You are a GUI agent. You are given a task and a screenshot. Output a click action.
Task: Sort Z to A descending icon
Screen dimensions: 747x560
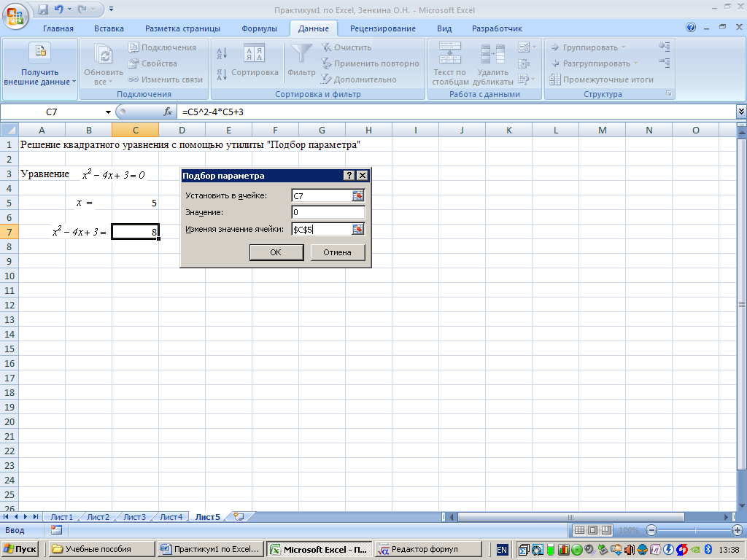tap(222, 75)
